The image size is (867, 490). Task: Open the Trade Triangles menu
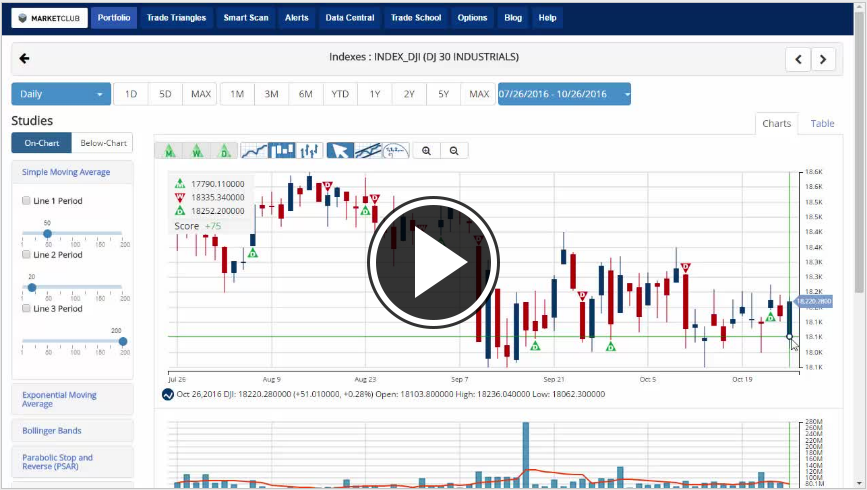(176, 18)
